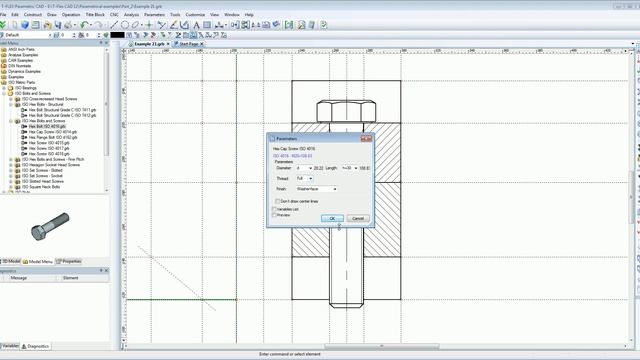Switch to the Variables bottom tab
Viewport: 640px width, 360px height.
9,346
